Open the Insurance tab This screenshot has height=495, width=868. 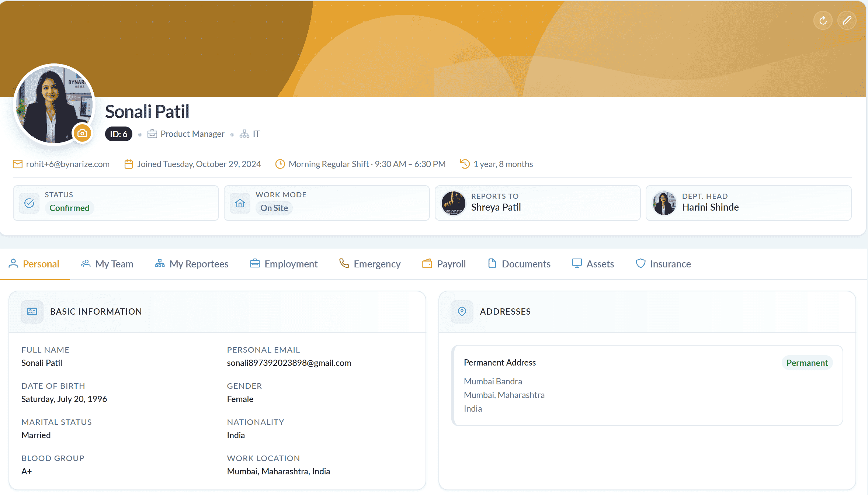[663, 264]
